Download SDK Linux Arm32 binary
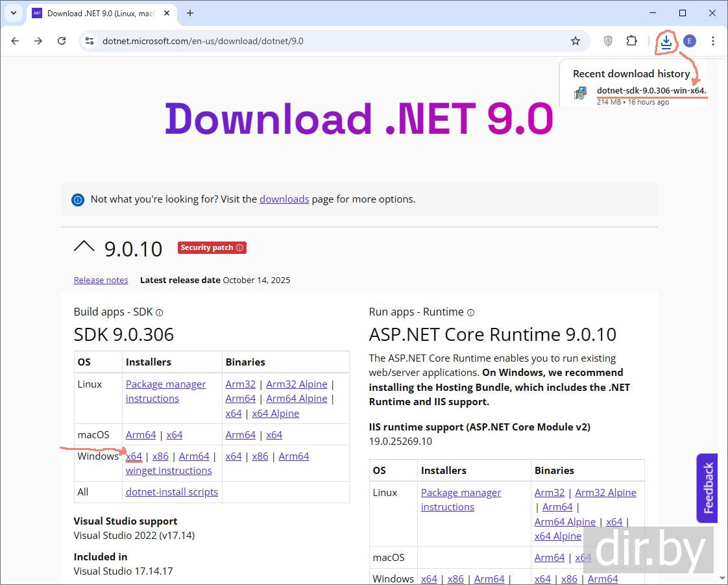 241,384
